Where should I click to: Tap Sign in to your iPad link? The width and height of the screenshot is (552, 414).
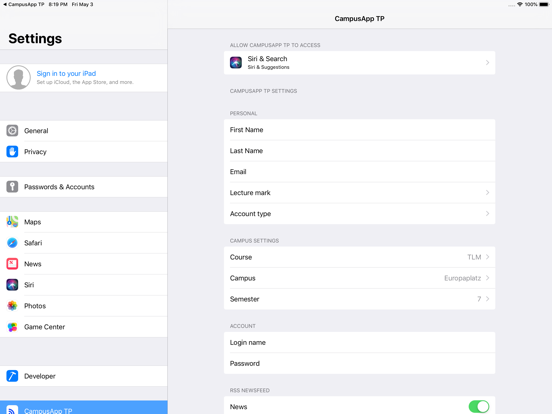coord(66,73)
